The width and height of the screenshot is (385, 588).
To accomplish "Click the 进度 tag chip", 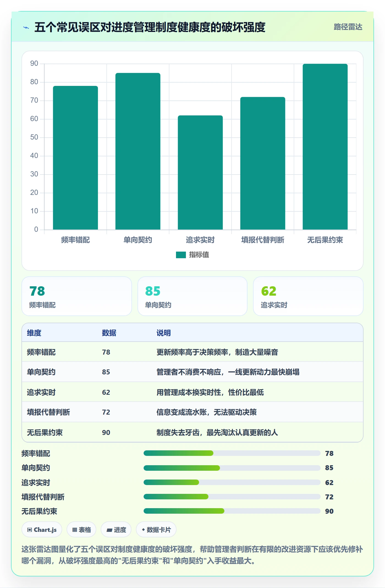I will coord(116,530).
